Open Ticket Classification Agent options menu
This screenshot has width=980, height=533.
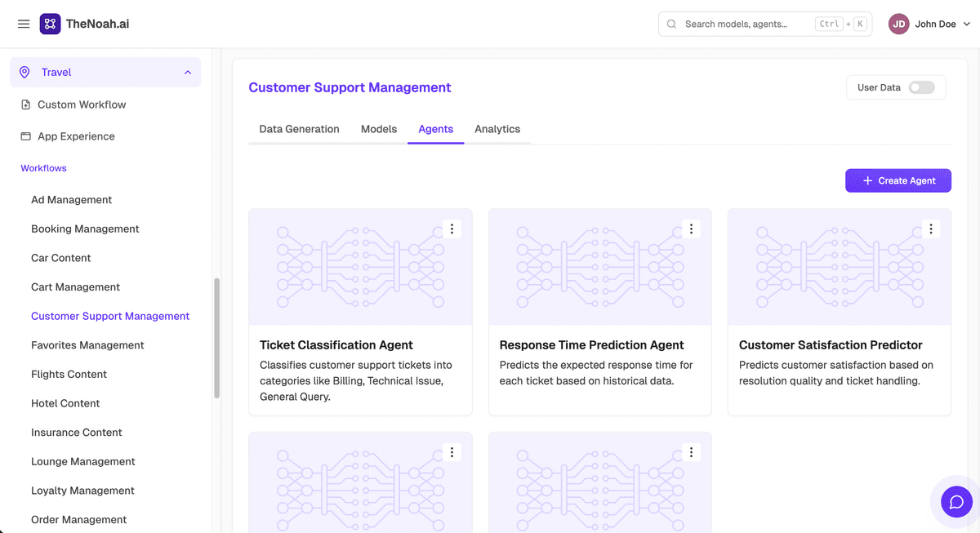(452, 229)
